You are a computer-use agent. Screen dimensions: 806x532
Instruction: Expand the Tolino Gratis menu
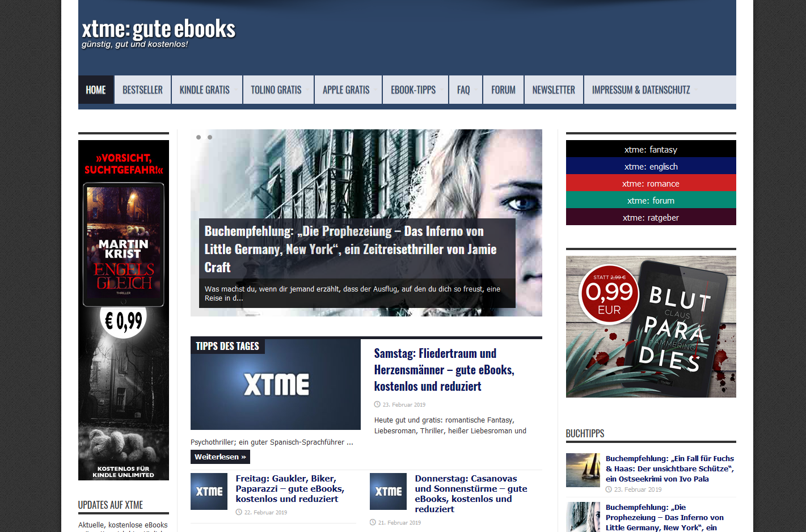click(276, 90)
